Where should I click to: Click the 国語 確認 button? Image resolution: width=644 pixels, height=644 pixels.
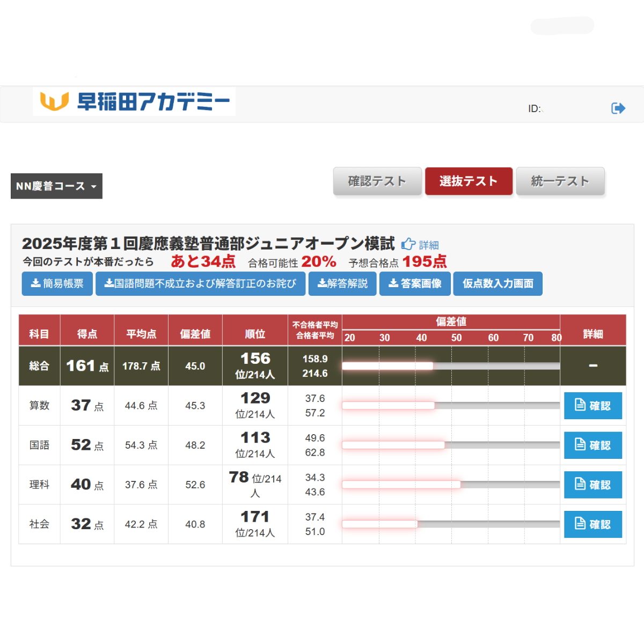[x=593, y=445]
